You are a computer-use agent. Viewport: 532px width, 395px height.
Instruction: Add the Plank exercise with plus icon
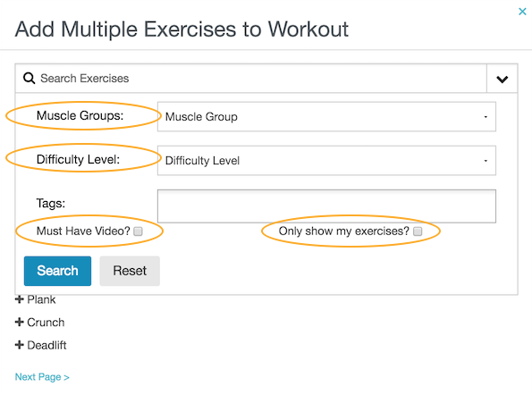[20, 299]
